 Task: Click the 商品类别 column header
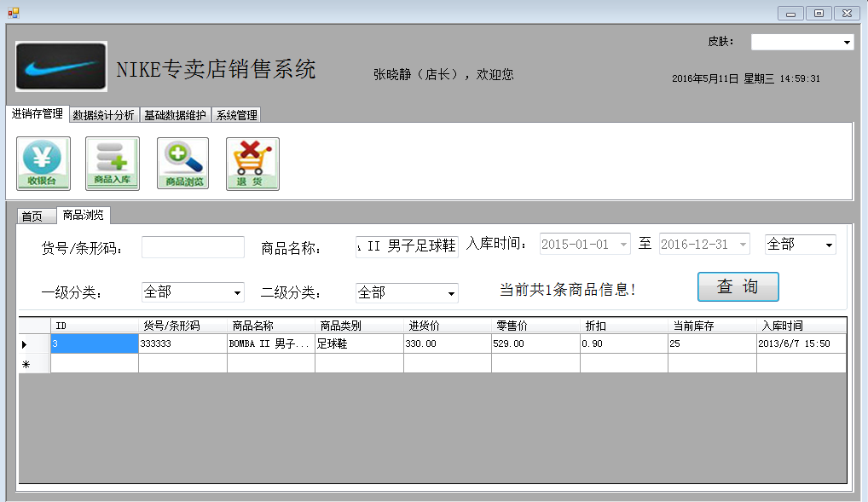(x=359, y=326)
